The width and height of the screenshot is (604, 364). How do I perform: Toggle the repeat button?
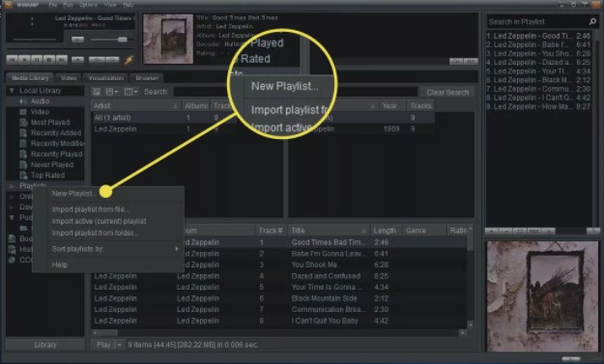[x=112, y=60]
